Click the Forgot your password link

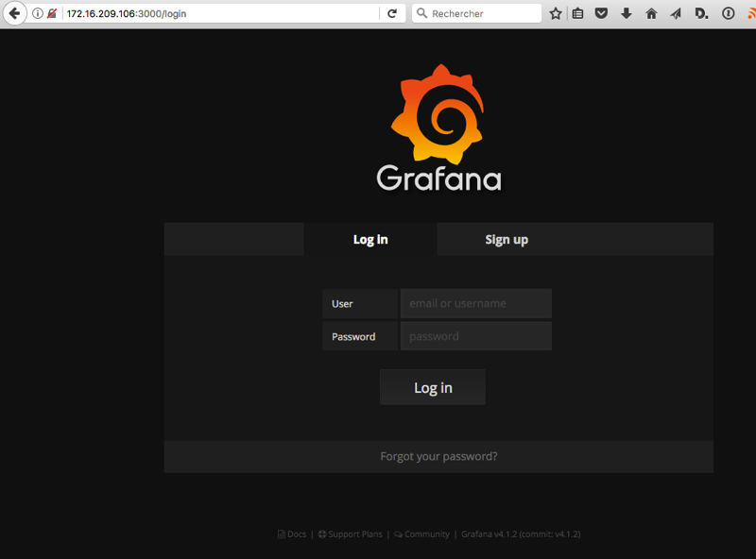(x=438, y=456)
